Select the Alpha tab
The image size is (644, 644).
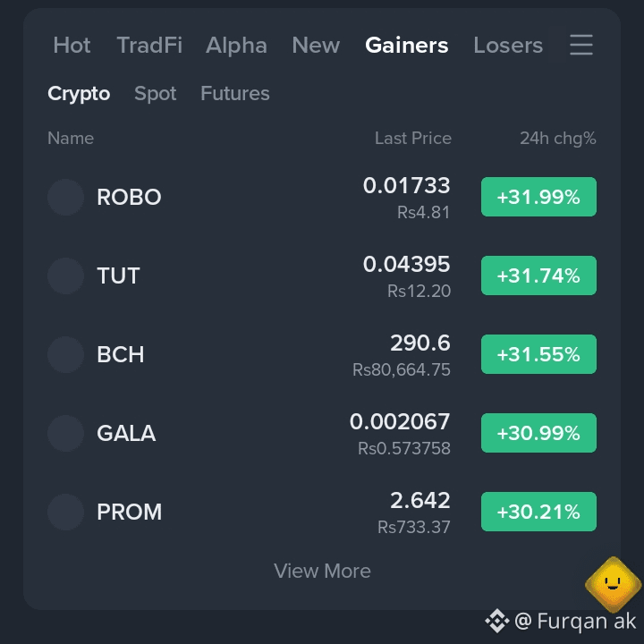236,46
